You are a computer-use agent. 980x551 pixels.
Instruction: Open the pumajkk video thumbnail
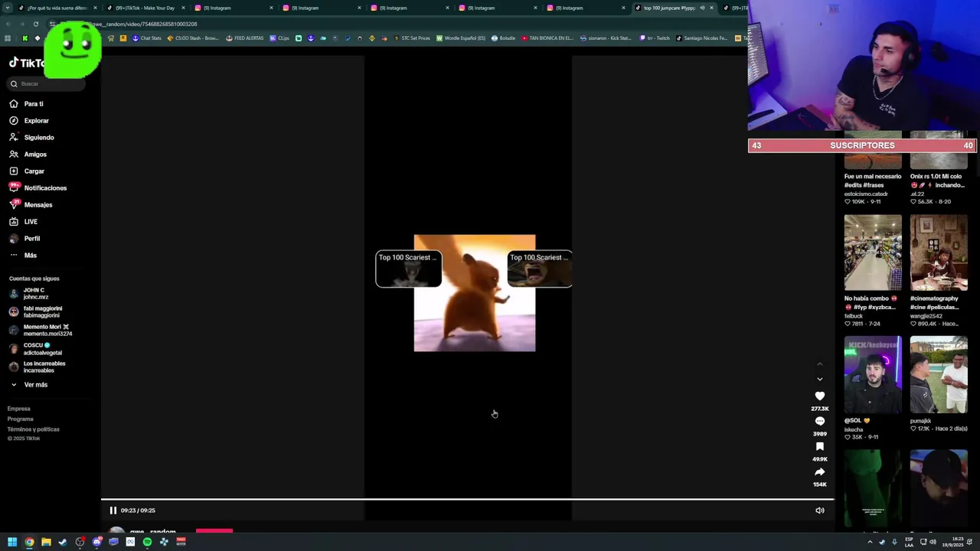coord(939,375)
